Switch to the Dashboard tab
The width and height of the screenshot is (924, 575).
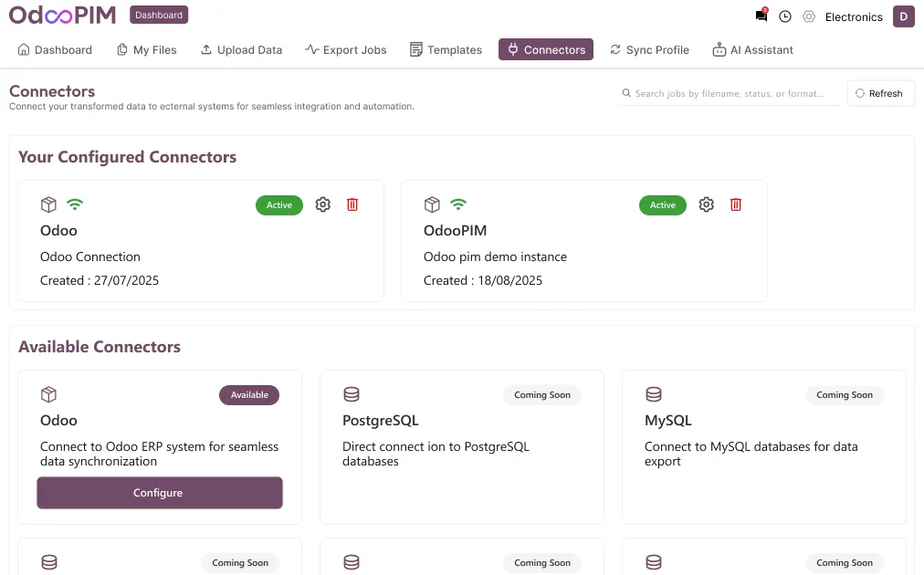click(x=55, y=49)
